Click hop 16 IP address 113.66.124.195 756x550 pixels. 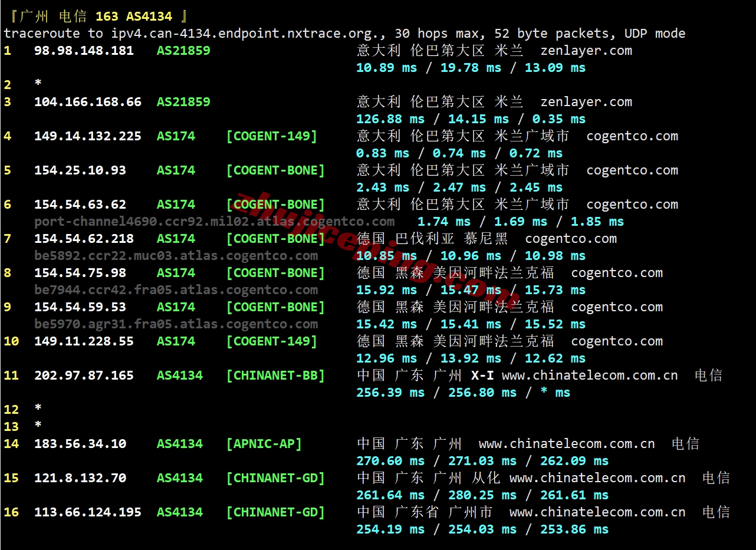pyautogui.click(x=88, y=512)
